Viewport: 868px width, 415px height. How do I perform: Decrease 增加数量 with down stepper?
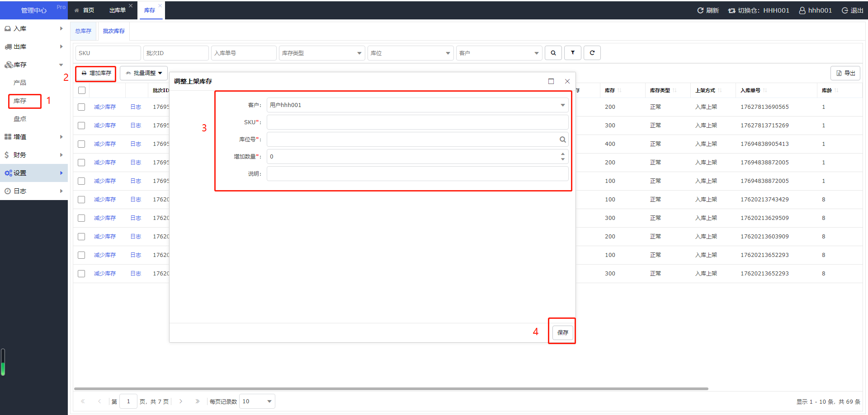pos(563,159)
